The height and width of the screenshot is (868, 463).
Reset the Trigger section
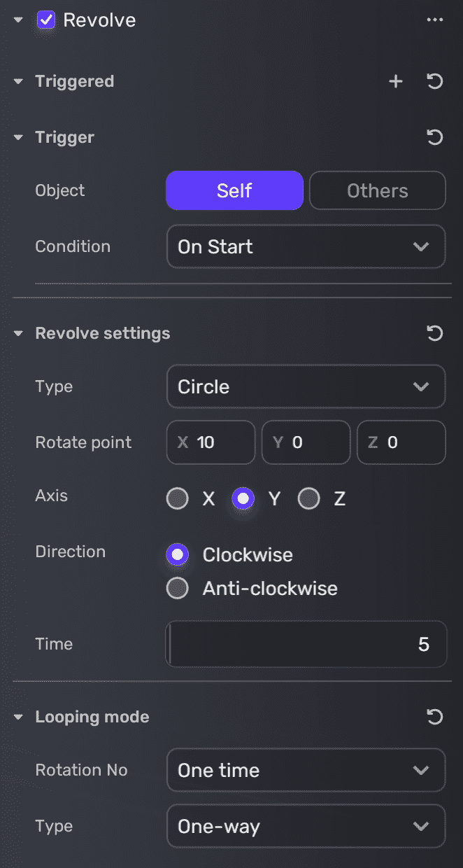(x=434, y=138)
